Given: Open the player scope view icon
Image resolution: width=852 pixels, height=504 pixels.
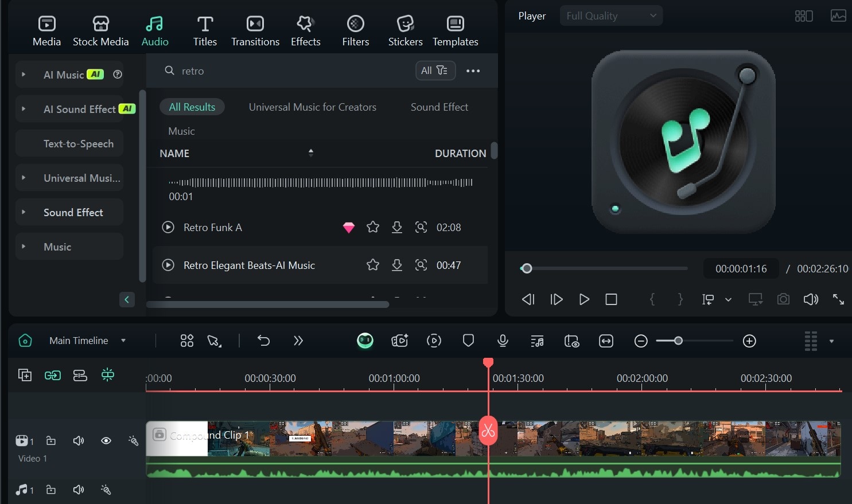Looking at the screenshot, I should 838,16.
